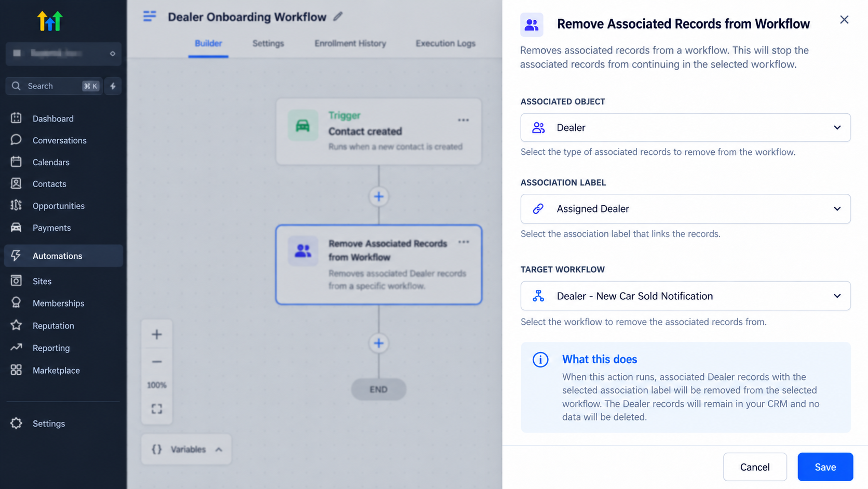Screen dimensions: 868x489
Task: Select the Contact created trigger card
Action: pyautogui.click(x=378, y=132)
